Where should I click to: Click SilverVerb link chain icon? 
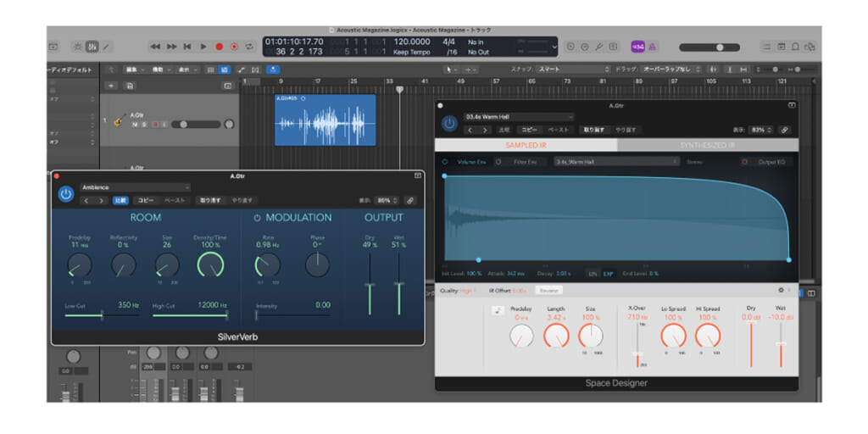tap(410, 201)
